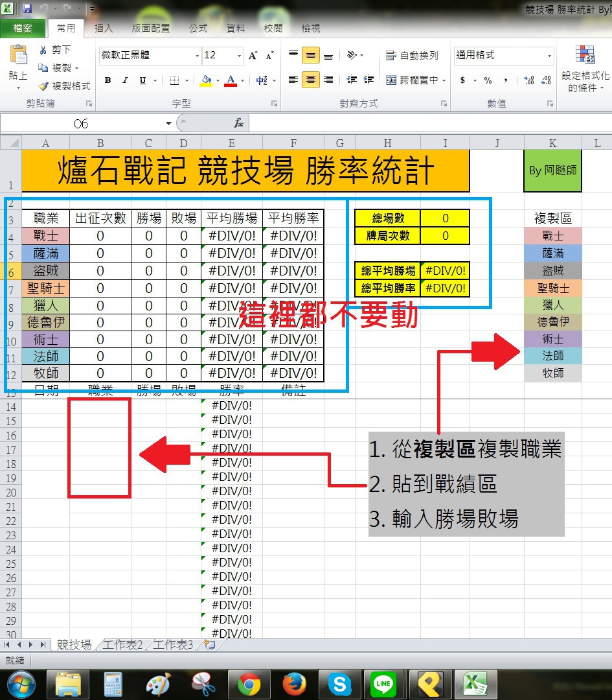Open the underline style dropdown arrow
Viewport: 612px width, 700px height.
pos(155,81)
